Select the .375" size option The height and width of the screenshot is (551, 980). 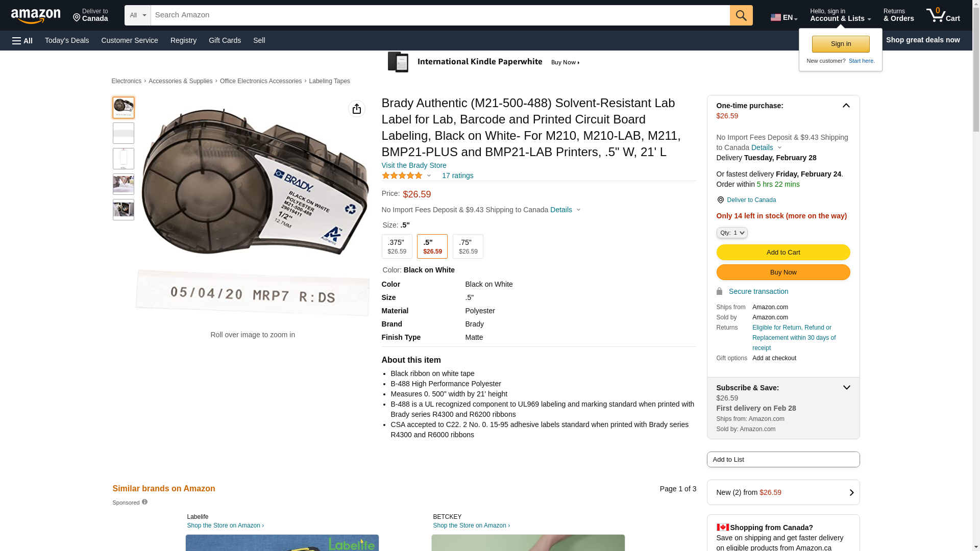[397, 246]
